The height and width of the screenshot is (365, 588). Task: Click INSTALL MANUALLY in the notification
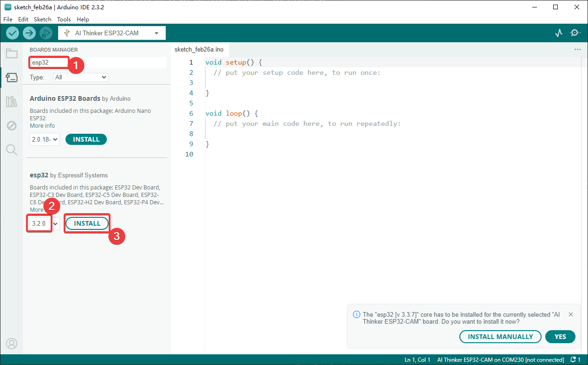click(500, 337)
